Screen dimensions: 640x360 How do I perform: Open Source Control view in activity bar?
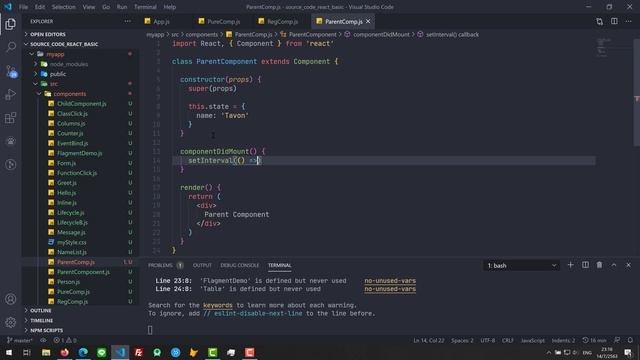pyautogui.click(x=11, y=71)
